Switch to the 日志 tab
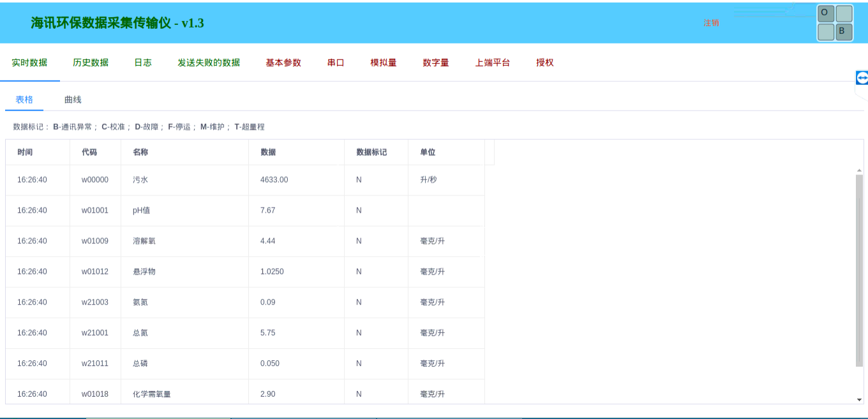The height and width of the screenshot is (419, 868). [x=143, y=63]
